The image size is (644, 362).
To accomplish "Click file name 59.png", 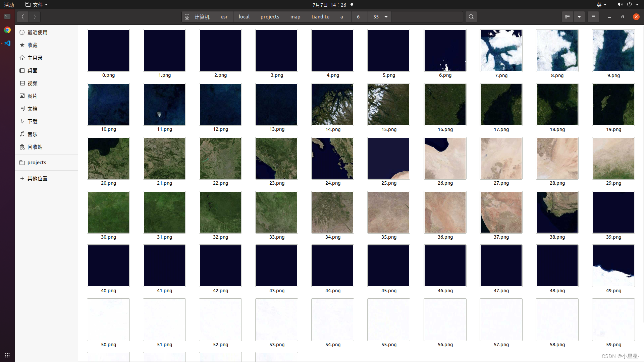I will click(613, 345).
